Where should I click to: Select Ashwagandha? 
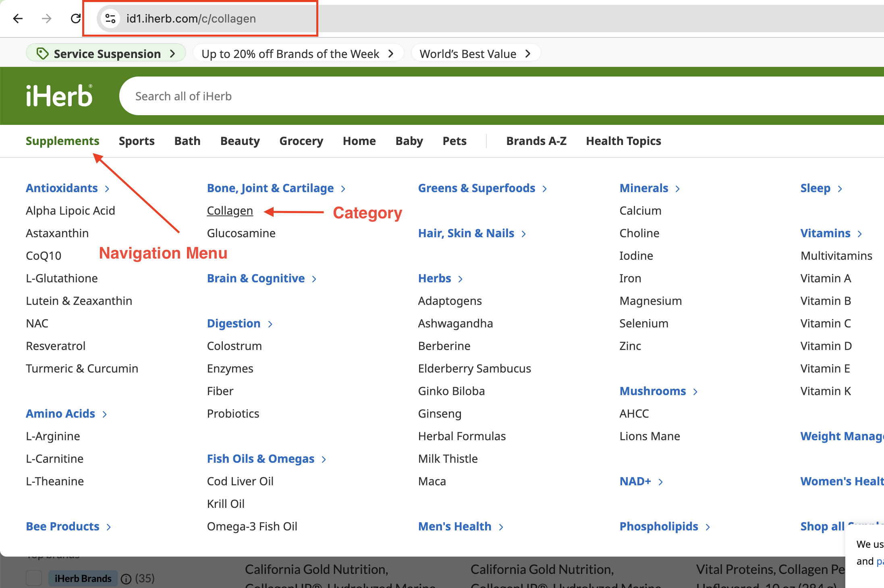coord(456,323)
